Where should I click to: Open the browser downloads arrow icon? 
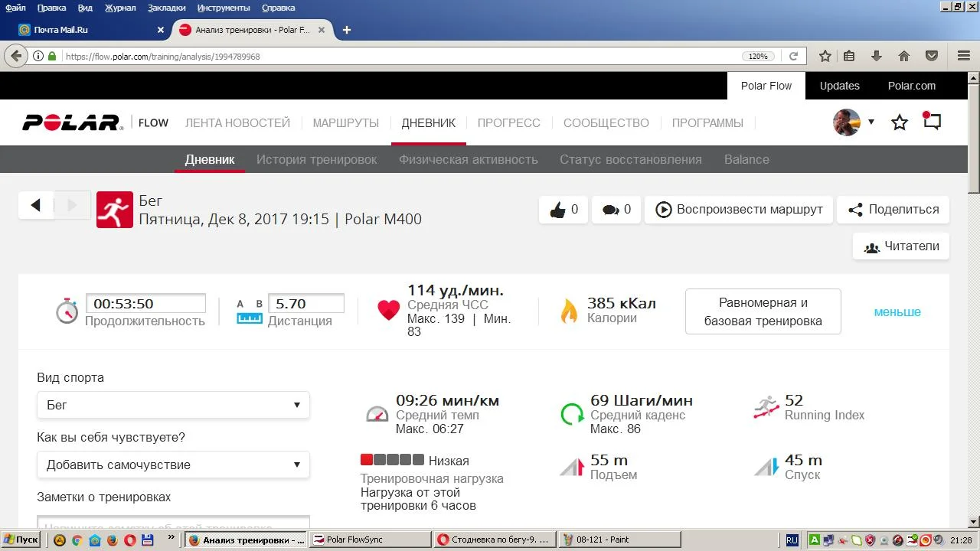coord(877,56)
